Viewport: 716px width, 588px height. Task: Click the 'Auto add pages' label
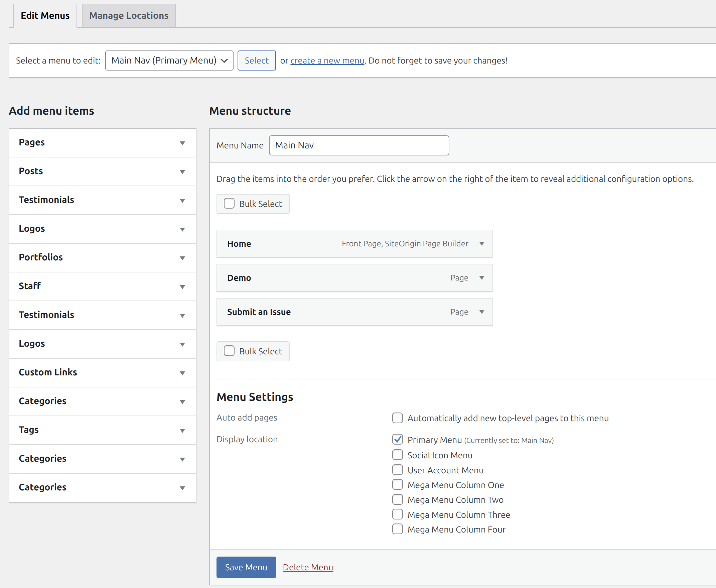click(x=247, y=418)
